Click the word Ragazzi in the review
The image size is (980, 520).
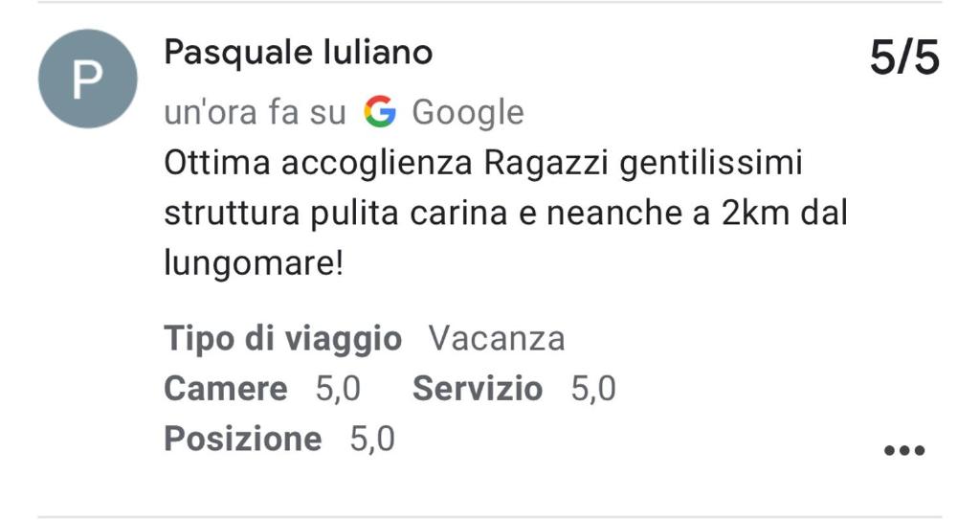546,164
